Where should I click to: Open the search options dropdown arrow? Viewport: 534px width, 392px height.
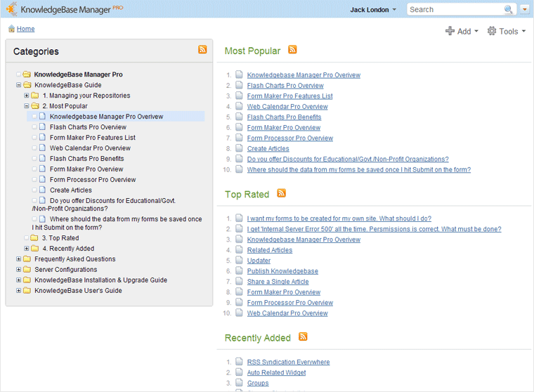(x=524, y=9)
